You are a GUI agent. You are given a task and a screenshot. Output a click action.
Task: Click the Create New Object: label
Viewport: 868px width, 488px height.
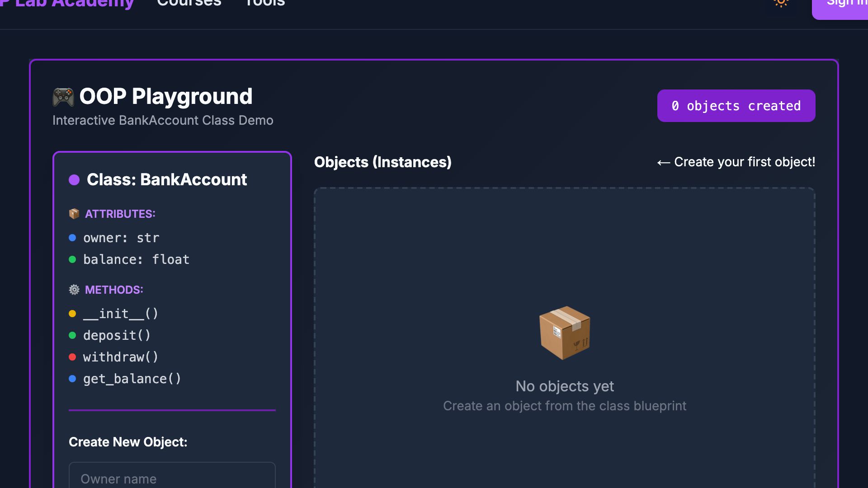[x=128, y=442]
